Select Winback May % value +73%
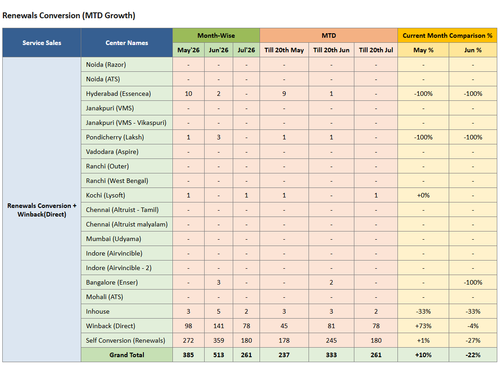The image size is (500, 365). coord(423,326)
